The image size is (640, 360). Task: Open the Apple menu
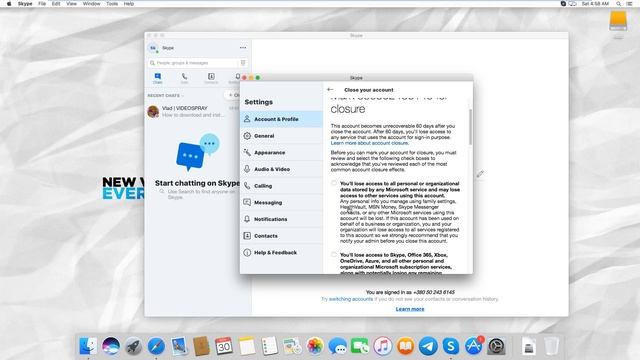[9, 4]
